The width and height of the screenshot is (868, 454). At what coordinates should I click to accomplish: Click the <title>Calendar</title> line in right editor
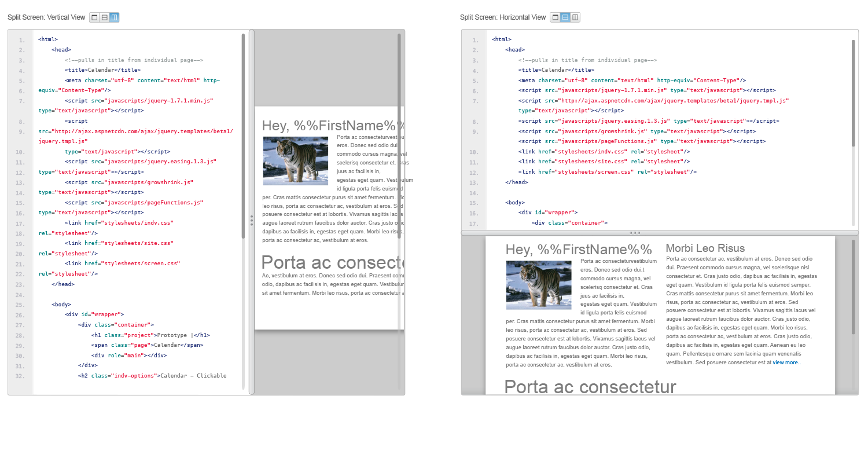(556, 70)
